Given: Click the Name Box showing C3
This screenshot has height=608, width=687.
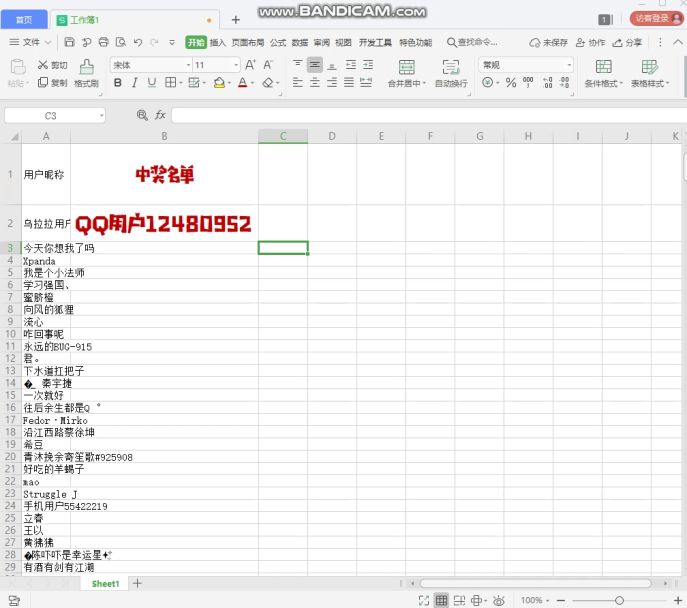Looking at the screenshot, I should (52, 116).
